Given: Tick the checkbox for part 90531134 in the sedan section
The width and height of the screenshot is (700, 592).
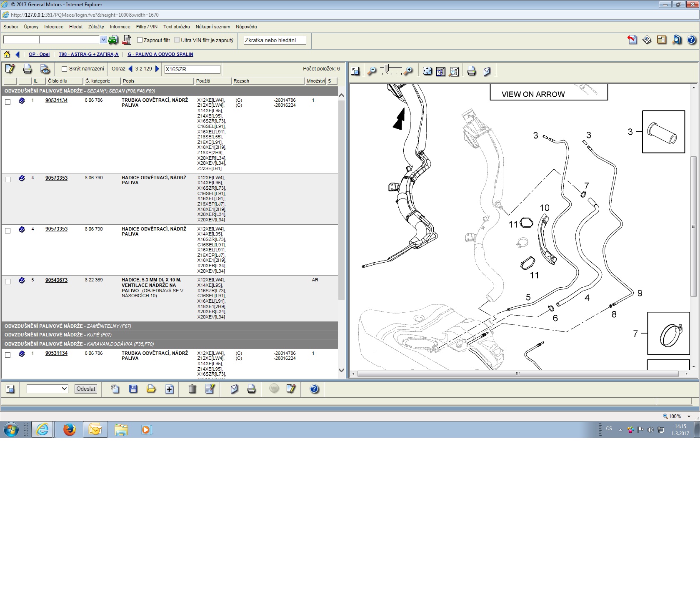Looking at the screenshot, I should [7, 102].
